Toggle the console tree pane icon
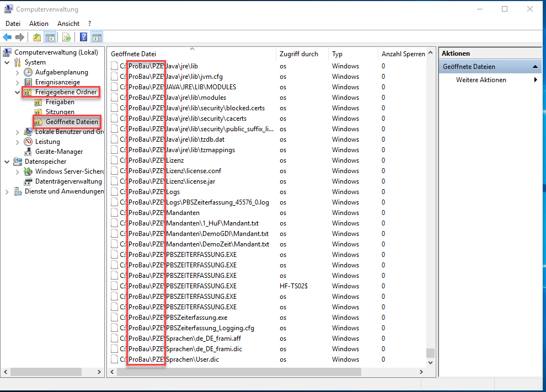Screen dimensions: 546x392 click(50, 37)
